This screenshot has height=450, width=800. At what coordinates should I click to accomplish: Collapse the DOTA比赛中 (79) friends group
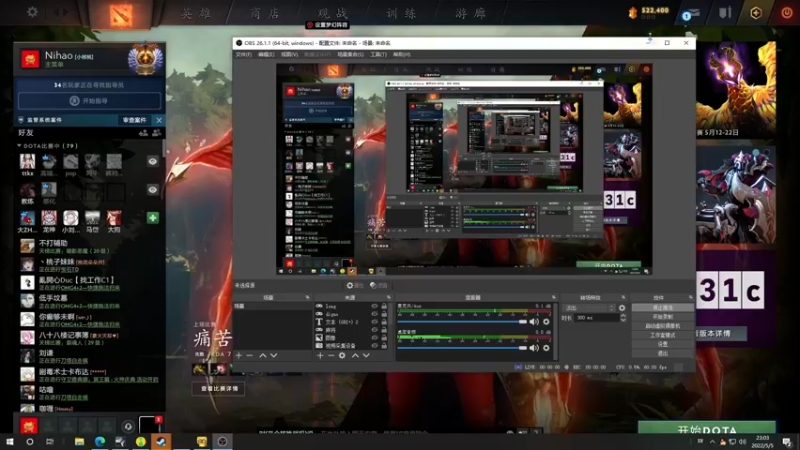click(x=47, y=146)
